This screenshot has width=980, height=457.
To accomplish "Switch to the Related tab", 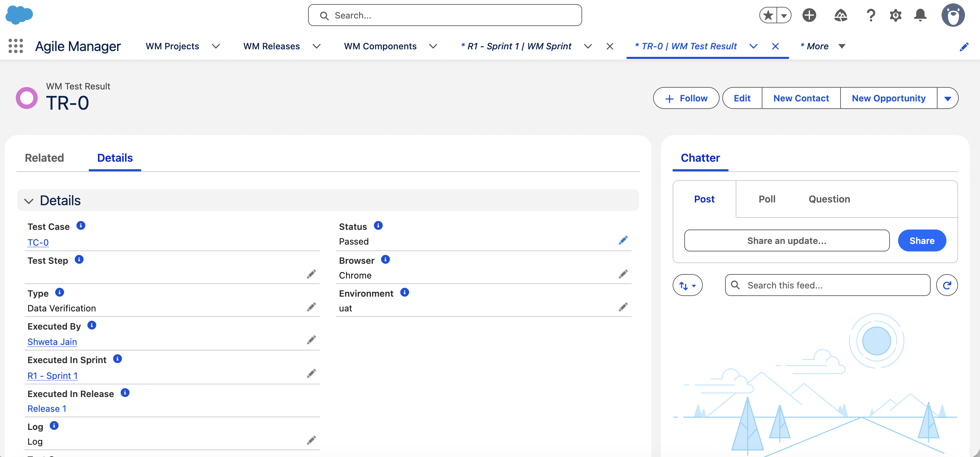I will click(x=45, y=158).
